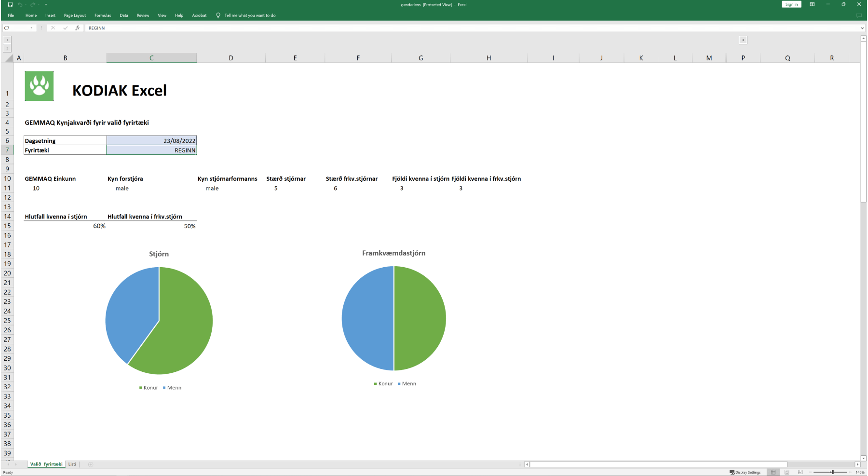Click outline level 2 button
Viewport: 868px width, 476px height.
point(7,48)
